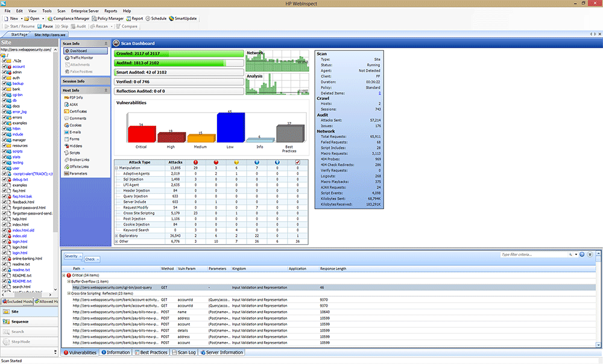Select the Sequence view button
603x364 pixels.
click(29, 322)
